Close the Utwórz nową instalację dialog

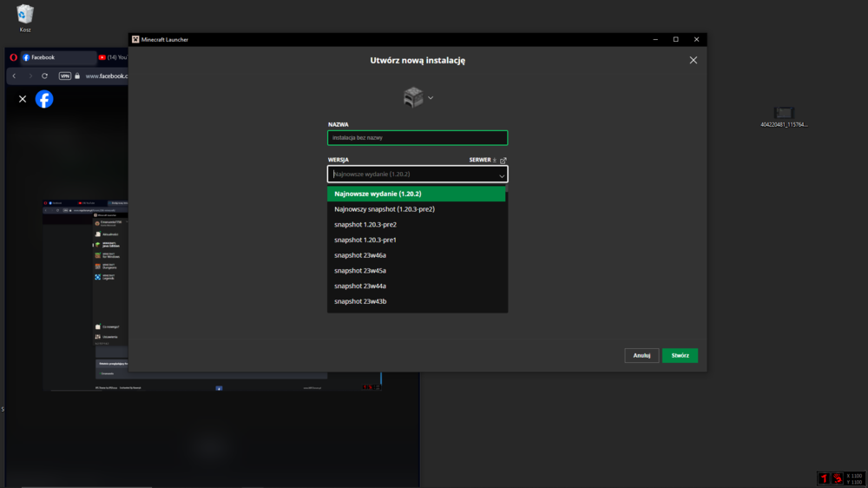tap(693, 61)
